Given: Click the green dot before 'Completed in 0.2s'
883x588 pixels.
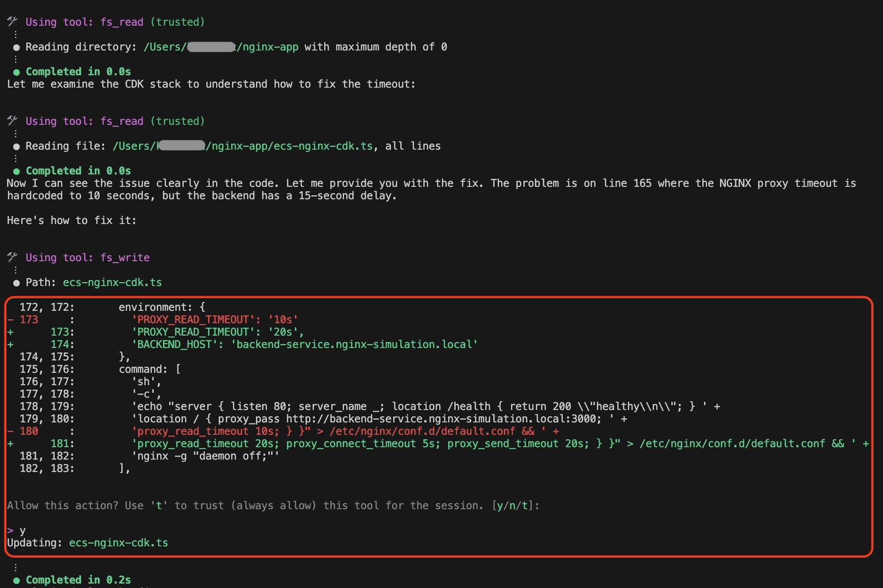Looking at the screenshot, I should (16, 580).
